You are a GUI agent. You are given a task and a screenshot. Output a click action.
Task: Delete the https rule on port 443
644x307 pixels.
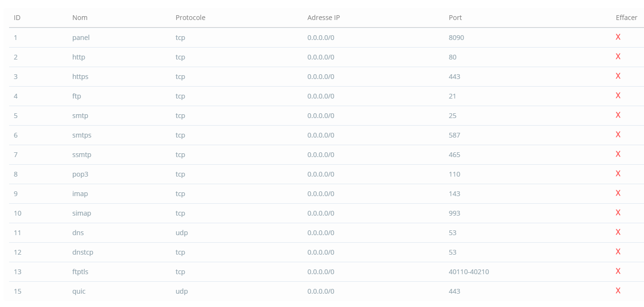click(618, 76)
